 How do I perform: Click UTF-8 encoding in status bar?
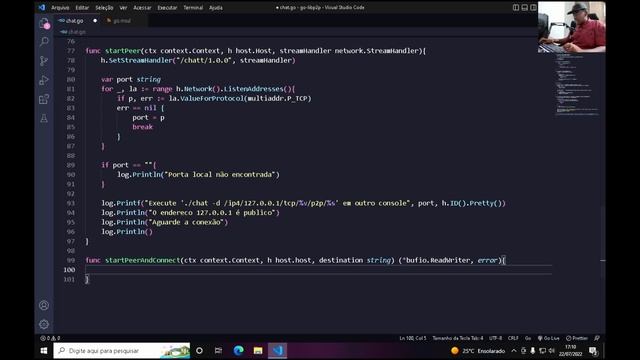tap(496, 338)
